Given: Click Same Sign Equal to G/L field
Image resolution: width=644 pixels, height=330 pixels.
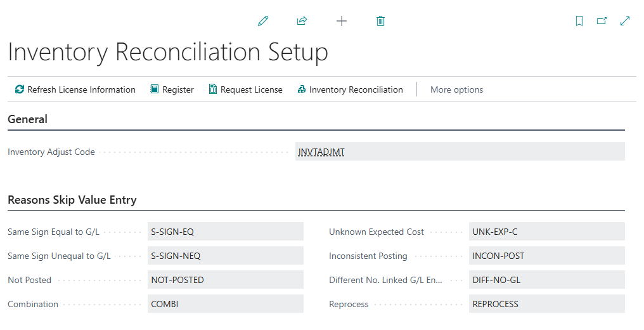Looking at the screenshot, I should click(226, 232).
